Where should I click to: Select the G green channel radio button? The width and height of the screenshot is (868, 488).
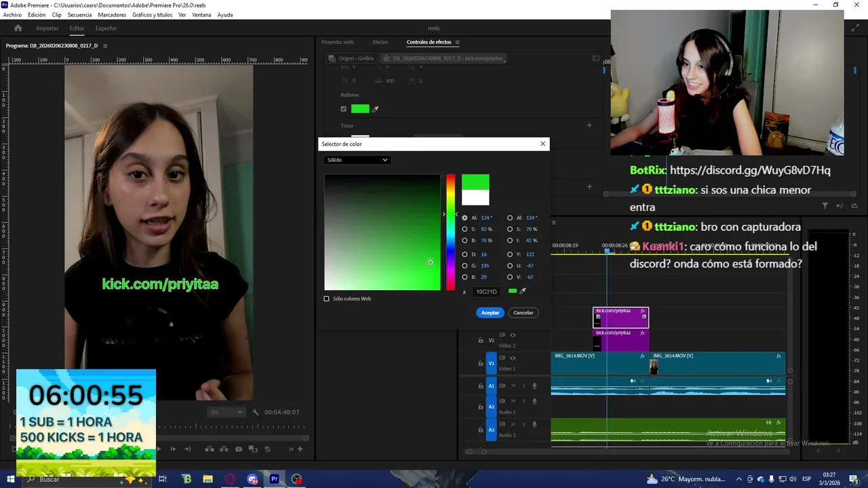pos(465,266)
